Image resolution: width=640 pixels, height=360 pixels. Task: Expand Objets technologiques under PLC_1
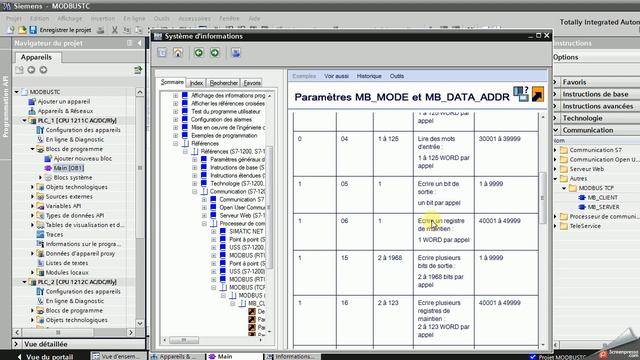[32, 187]
